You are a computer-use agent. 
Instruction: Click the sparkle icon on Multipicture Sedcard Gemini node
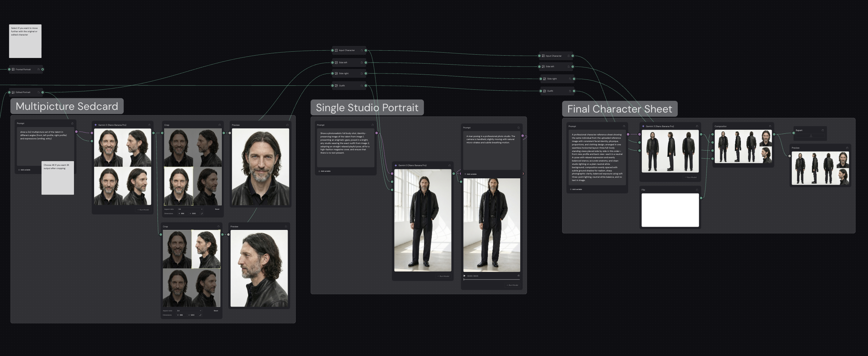(x=96, y=125)
